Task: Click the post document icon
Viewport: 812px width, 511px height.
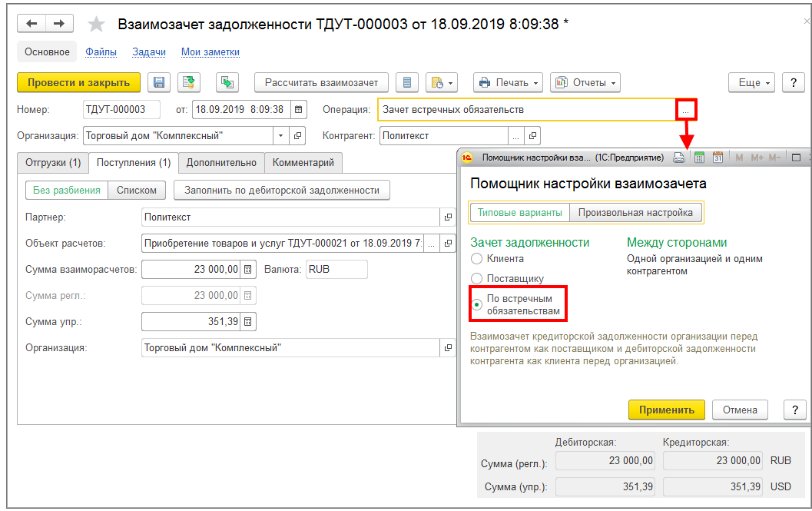Action: click(189, 83)
